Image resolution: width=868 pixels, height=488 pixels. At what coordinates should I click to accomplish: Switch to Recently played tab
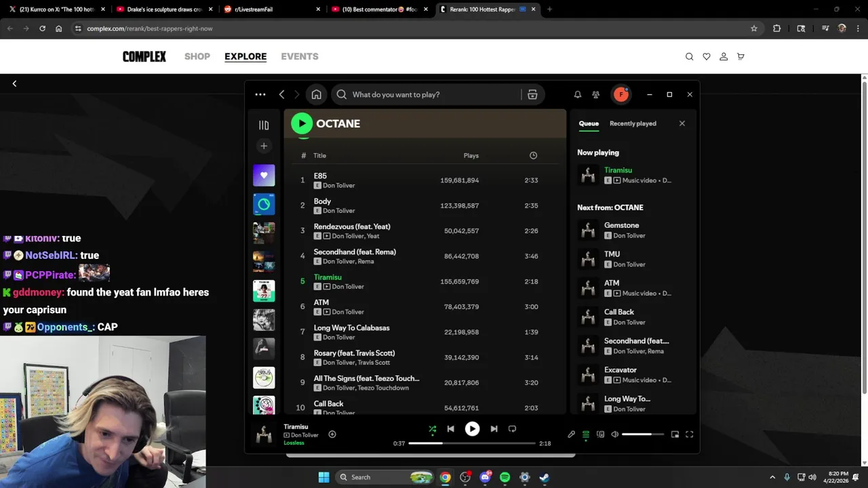[x=633, y=123]
